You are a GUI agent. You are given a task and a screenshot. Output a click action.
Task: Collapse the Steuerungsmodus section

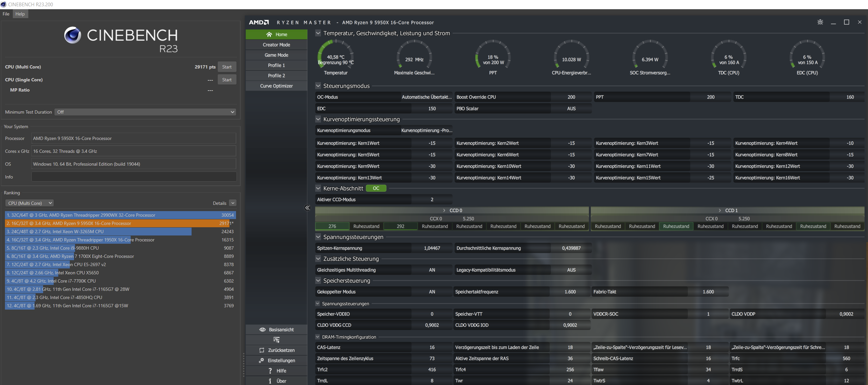tap(318, 86)
